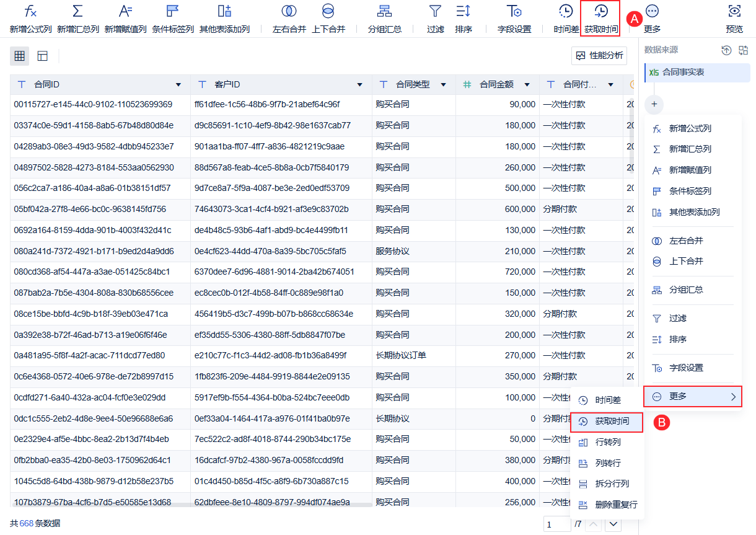Viewport: 756px width, 535px height.
Task: Click 排序 in the top toolbar
Action: 464,19
